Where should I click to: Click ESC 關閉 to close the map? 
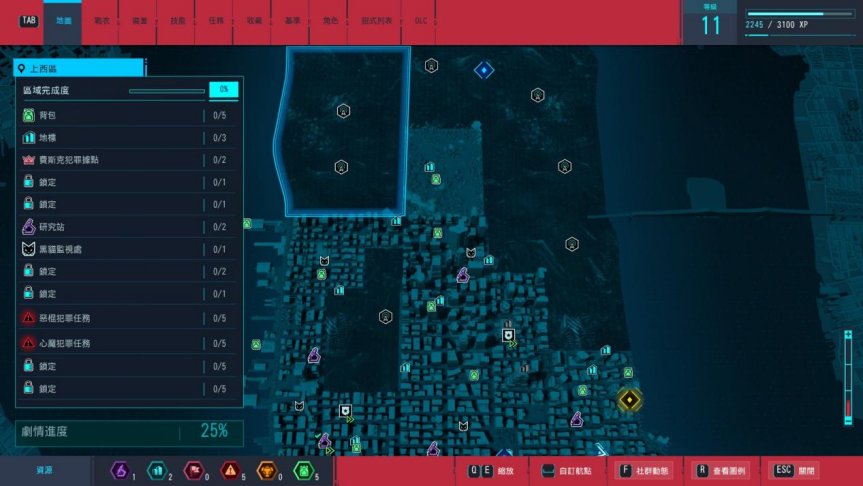tap(794, 471)
